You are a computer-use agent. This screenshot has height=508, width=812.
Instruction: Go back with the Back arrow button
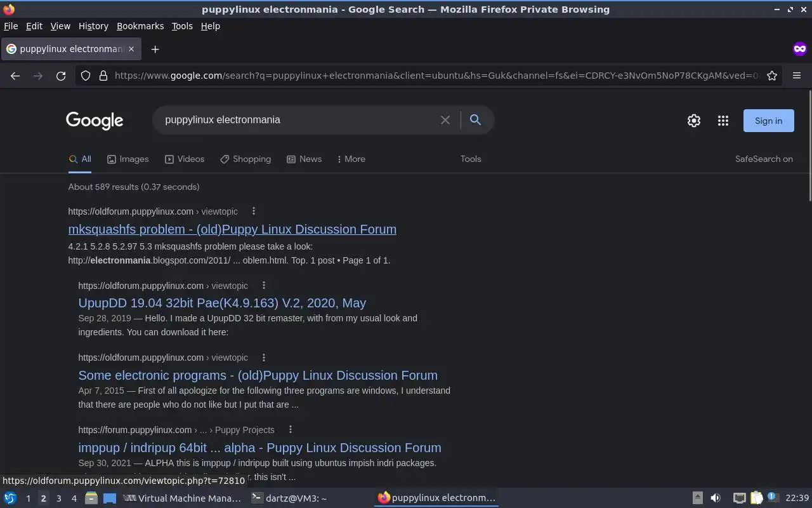[x=15, y=76]
